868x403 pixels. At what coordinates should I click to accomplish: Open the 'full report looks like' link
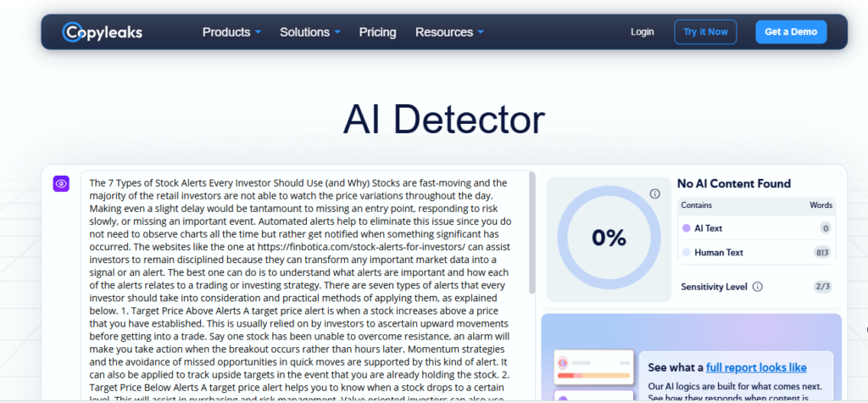[x=756, y=367]
